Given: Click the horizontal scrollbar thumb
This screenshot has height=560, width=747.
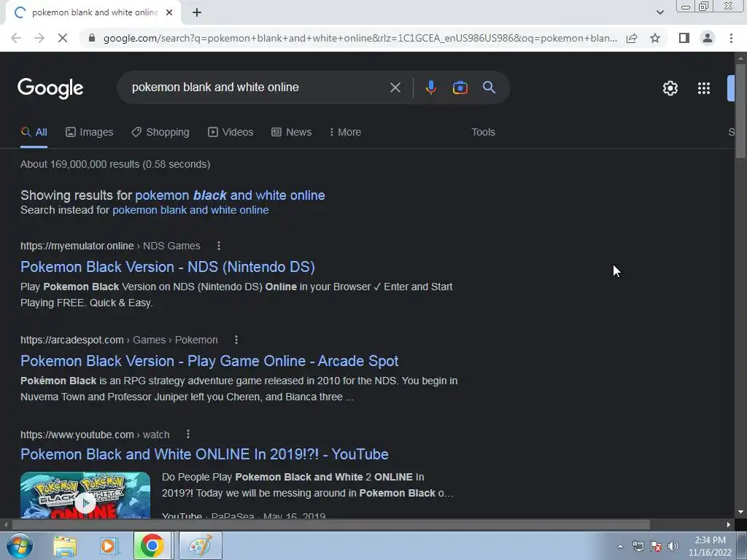Looking at the screenshot, I should coord(330,525).
